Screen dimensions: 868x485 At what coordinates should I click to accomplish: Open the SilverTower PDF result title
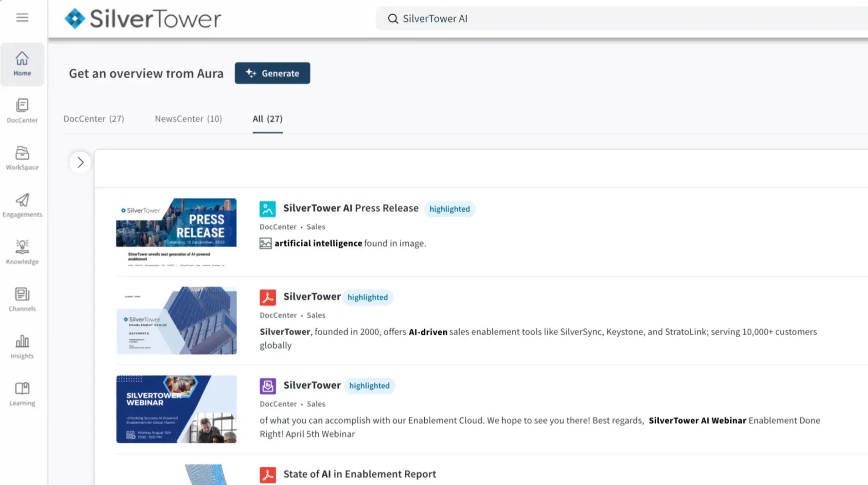(x=312, y=297)
